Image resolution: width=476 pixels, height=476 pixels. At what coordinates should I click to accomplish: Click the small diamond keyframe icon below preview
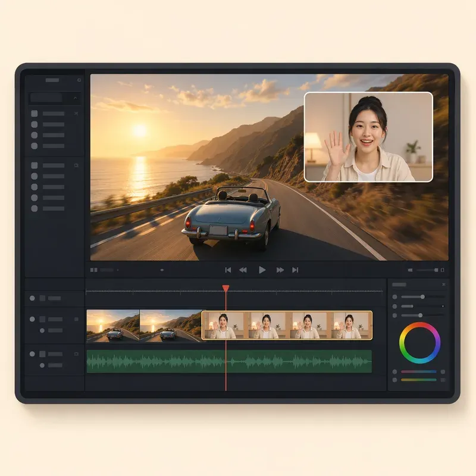pyautogui.click(x=162, y=270)
